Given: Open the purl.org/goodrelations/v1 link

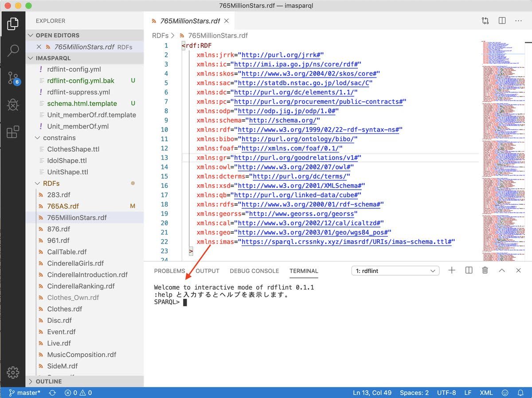Looking at the screenshot, I should [x=296, y=158].
